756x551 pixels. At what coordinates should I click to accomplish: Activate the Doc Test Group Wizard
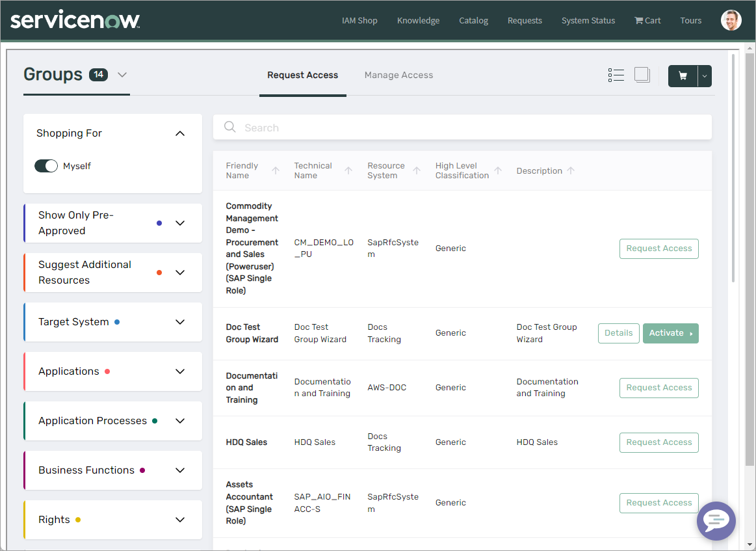pos(670,332)
